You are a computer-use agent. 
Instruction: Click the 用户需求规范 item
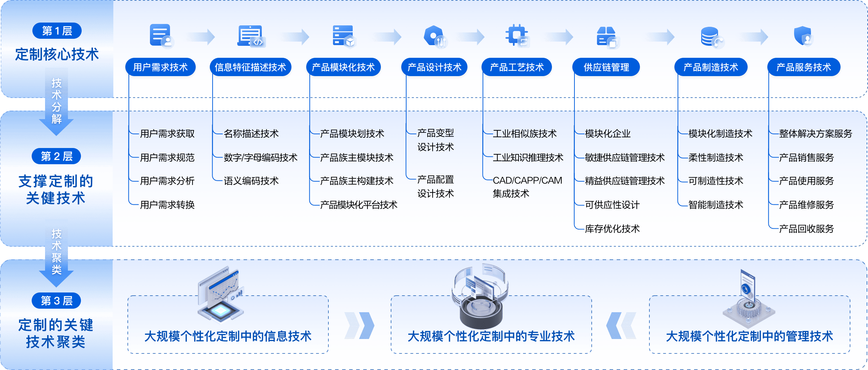167,158
